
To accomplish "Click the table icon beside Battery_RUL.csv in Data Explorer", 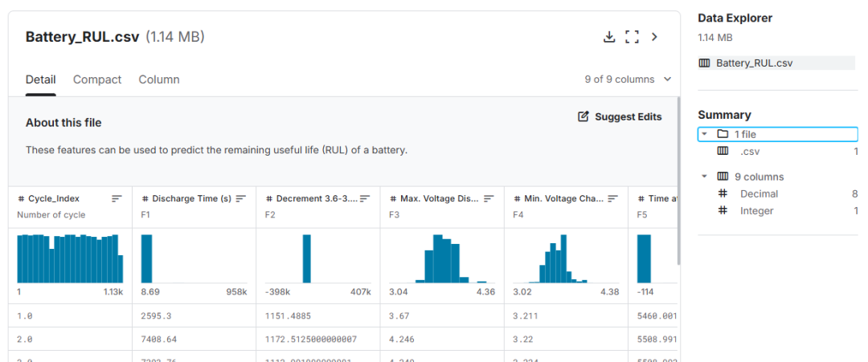I will point(705,63).
